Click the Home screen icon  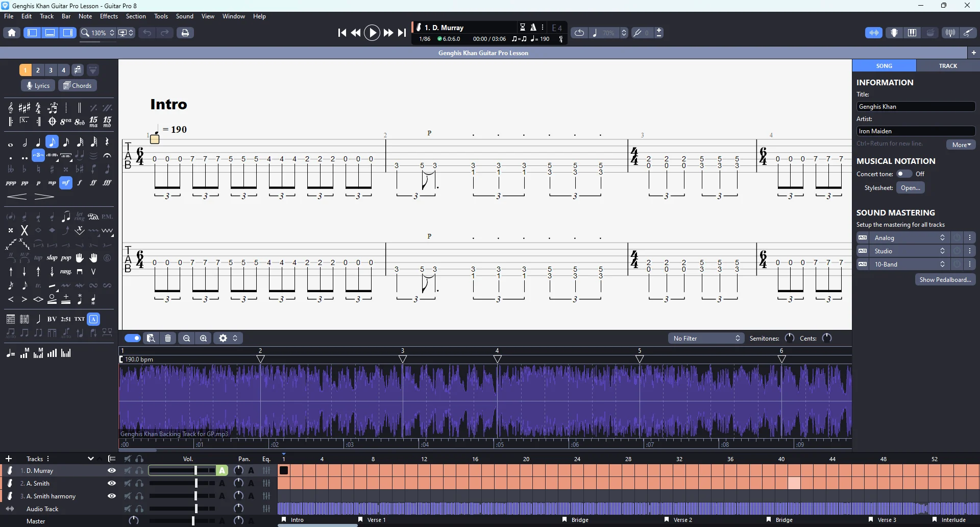click(x=12, y=33)
